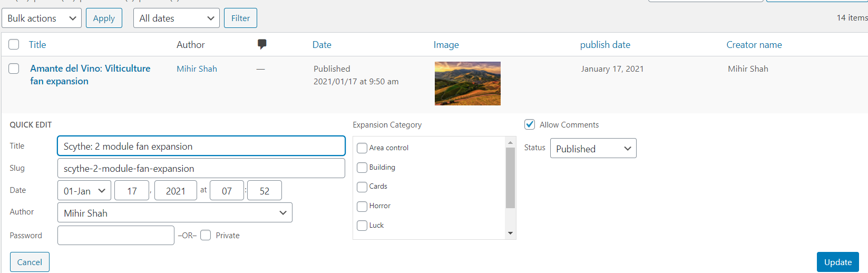Click the Update button
The height and width of the screenshot is (273, 868).
pyautogui.click(x=838, y=262)
